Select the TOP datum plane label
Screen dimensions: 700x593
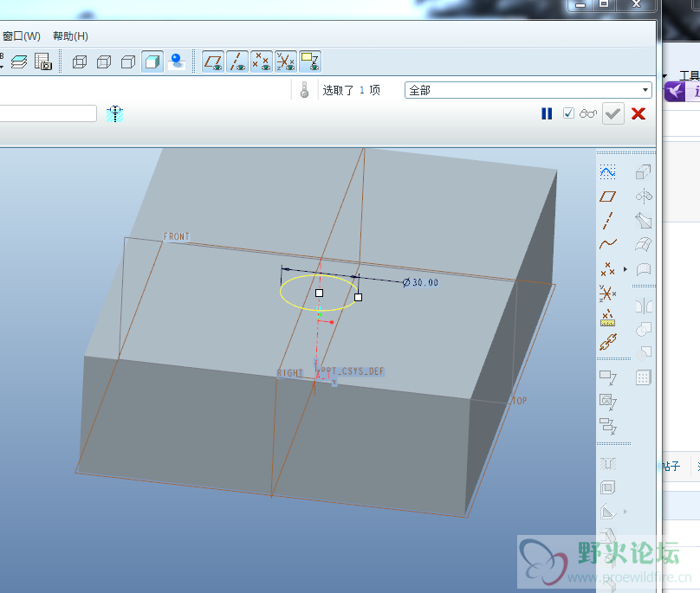pos(520,401)
